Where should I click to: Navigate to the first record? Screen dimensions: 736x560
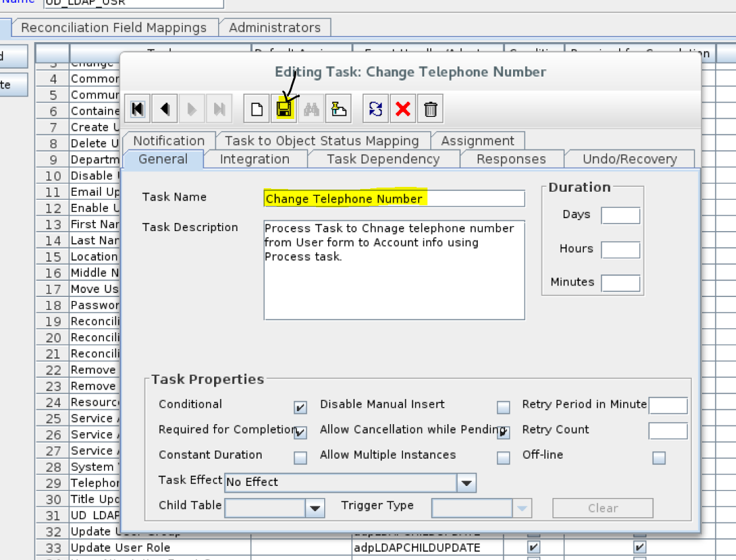pos(137,108)
